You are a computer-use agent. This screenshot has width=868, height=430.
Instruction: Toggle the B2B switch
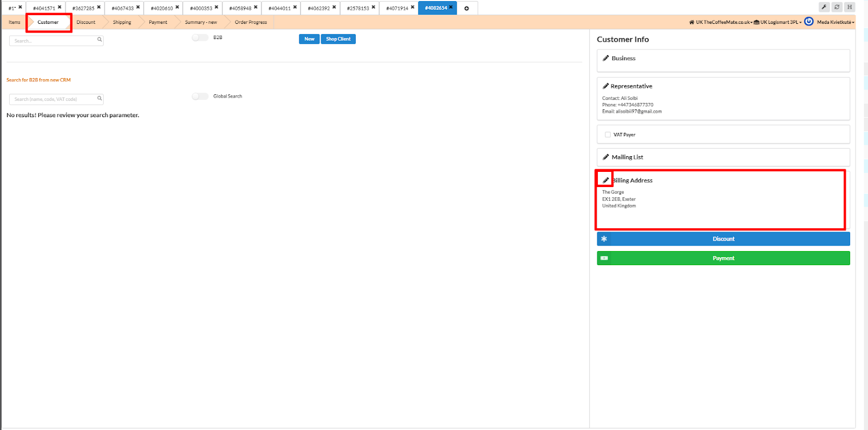point(200,37)
